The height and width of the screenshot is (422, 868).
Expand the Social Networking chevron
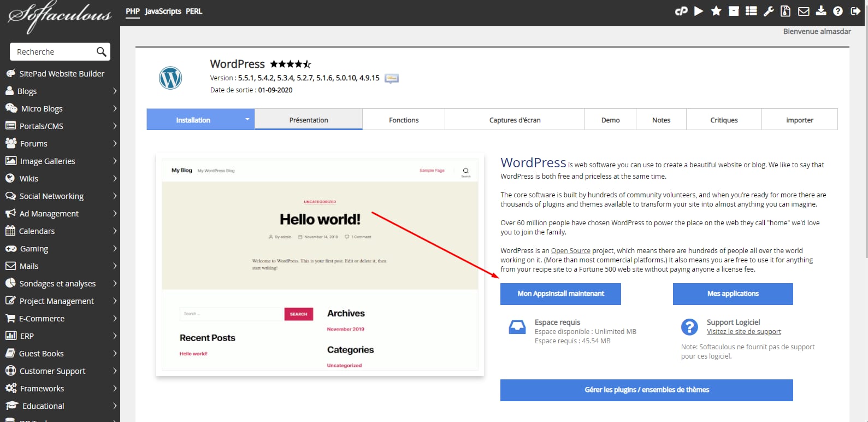pyautogui.click(x=115, y=196)
